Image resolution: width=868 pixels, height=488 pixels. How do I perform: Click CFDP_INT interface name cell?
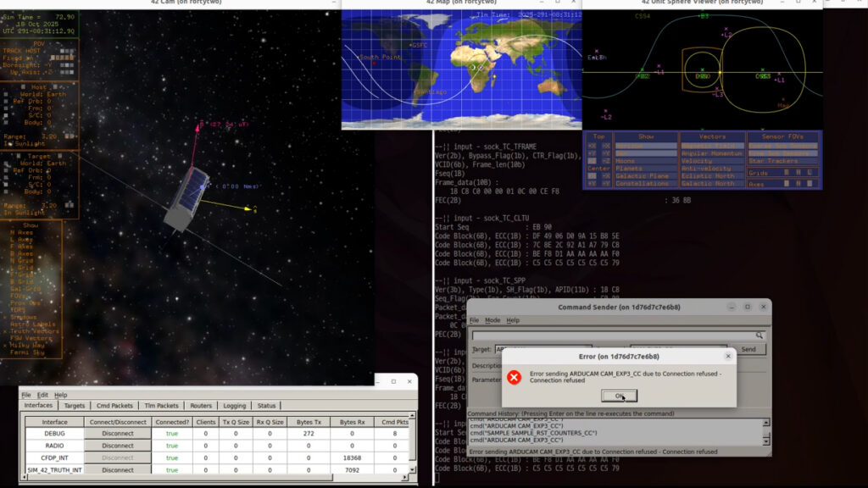tap(55, 458)
